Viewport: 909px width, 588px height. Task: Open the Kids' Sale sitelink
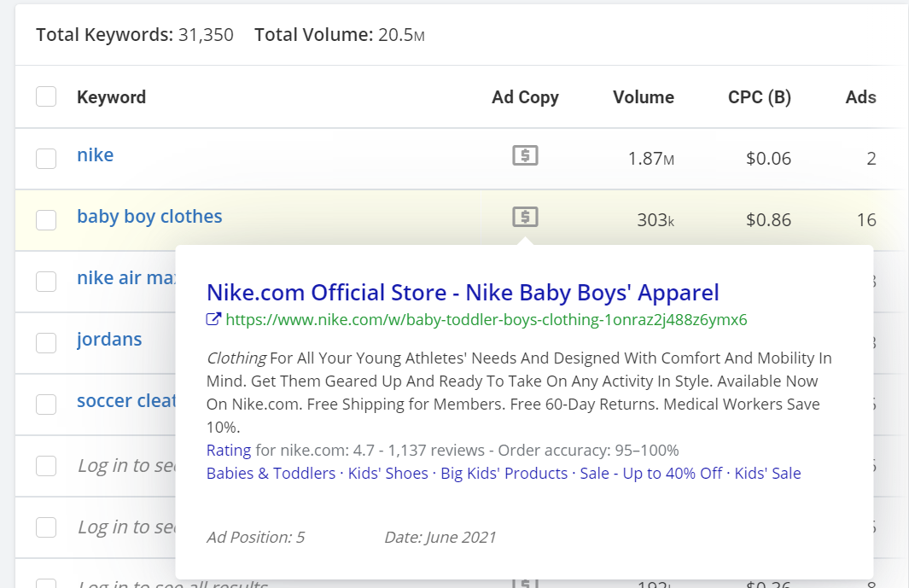[x=767, y=473]
